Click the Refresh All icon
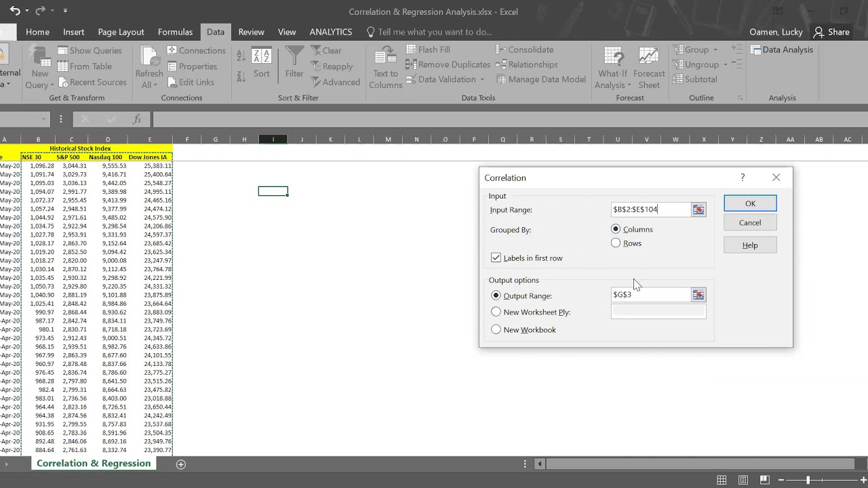 (149, 57)
